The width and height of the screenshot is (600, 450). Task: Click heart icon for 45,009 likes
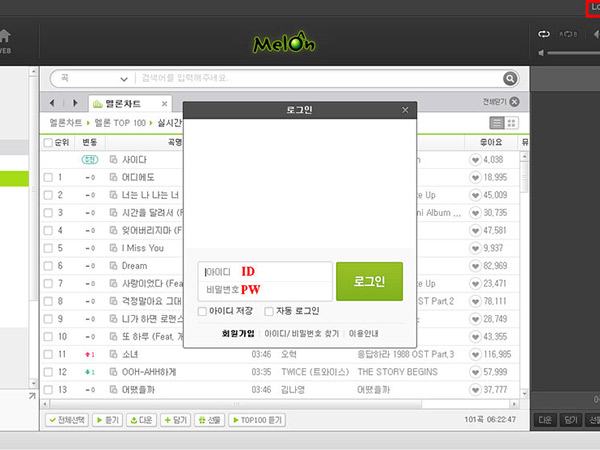tap(475, 195)
